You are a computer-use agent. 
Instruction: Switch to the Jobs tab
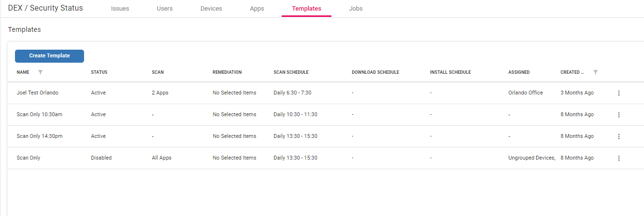[356, 9]
